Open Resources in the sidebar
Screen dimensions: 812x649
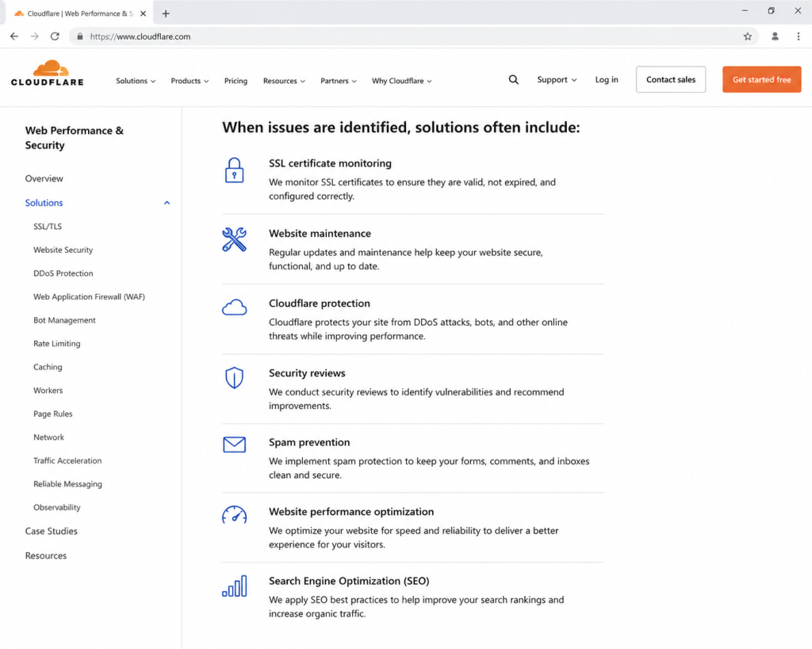(46, 555)
